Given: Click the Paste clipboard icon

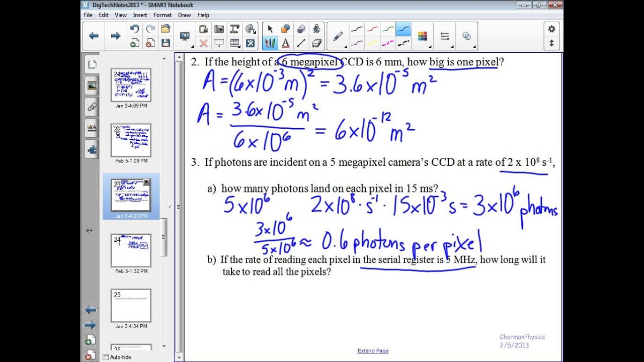Looking at the screenshot, I should 203,29.
